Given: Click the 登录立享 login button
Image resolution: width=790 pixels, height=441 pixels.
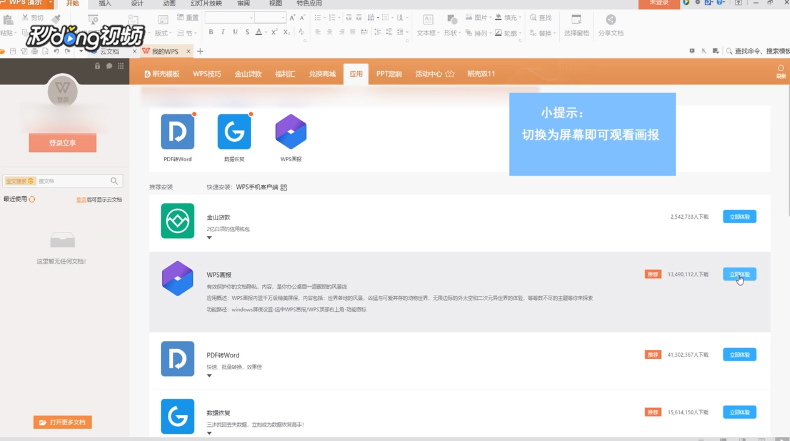Looking at the screenshot, I should [x=62, y=143].
